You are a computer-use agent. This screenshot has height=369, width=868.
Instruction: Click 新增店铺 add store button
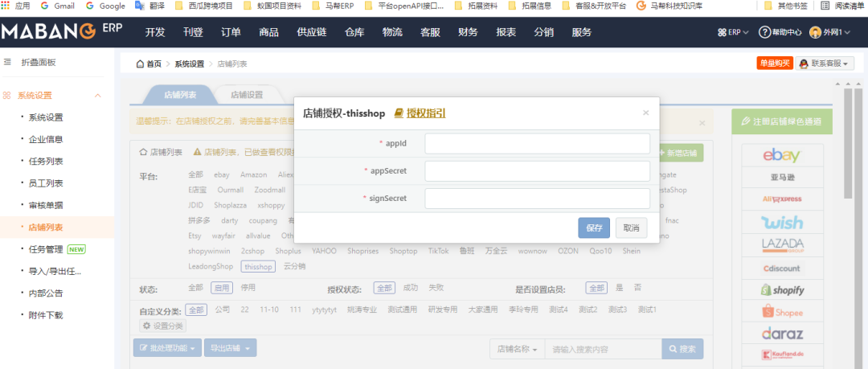click(x=681, y=153)
